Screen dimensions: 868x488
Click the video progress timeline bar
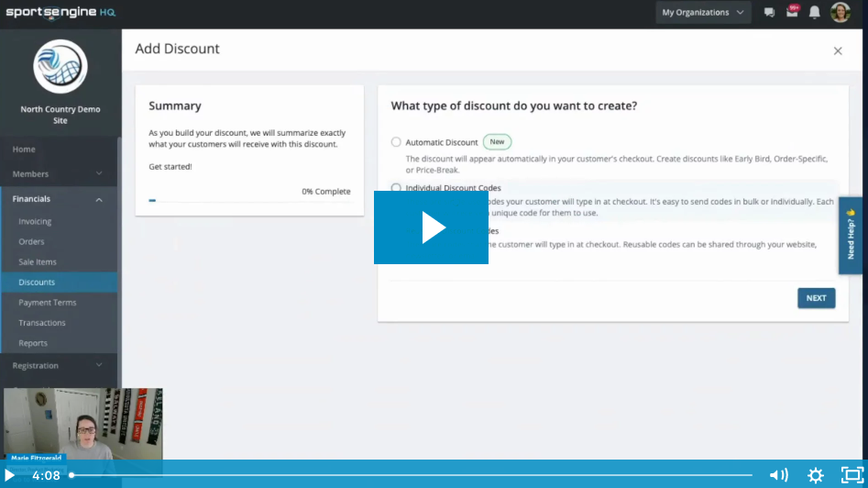click(x=412, y=475)
